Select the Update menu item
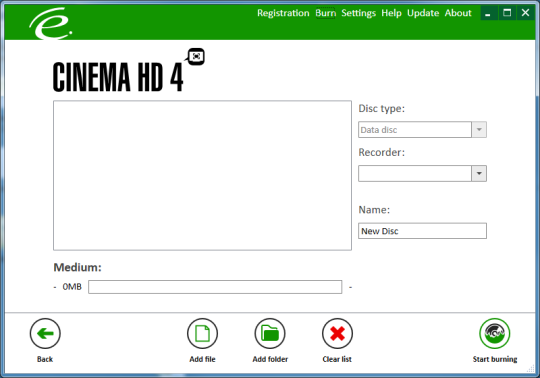 click(423, 13)
